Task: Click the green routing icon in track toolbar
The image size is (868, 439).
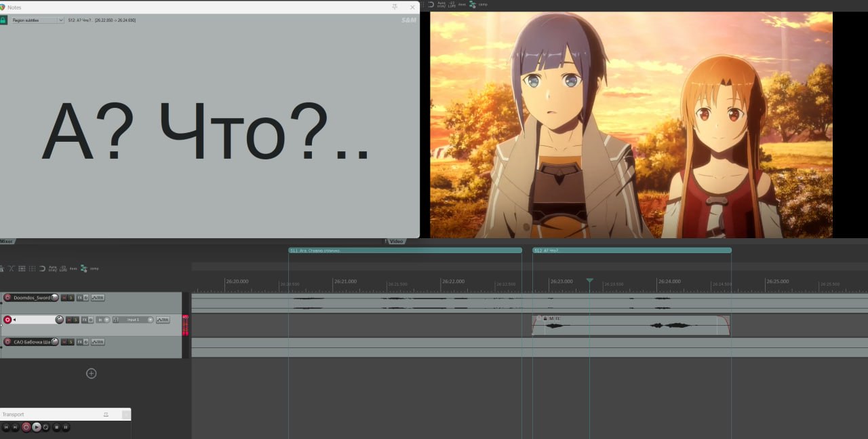Action: (84, 269)
